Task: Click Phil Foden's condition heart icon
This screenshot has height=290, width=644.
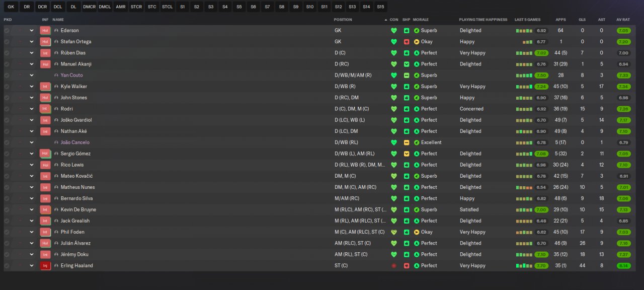Action: point(394,232)
